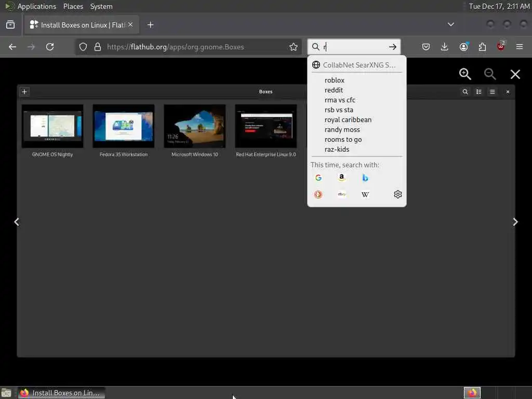
Task: Select the raz-kids suggestion
Action: [356, 149]
